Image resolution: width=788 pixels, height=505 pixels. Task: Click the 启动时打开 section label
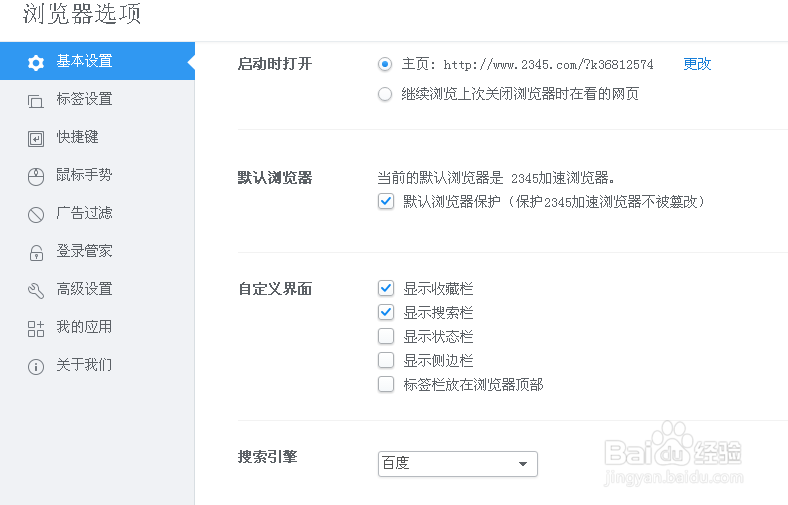(x=275, y=64)
